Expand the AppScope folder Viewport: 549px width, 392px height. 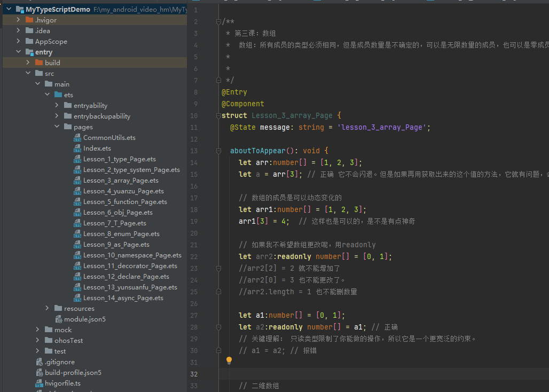pos(18,41)
